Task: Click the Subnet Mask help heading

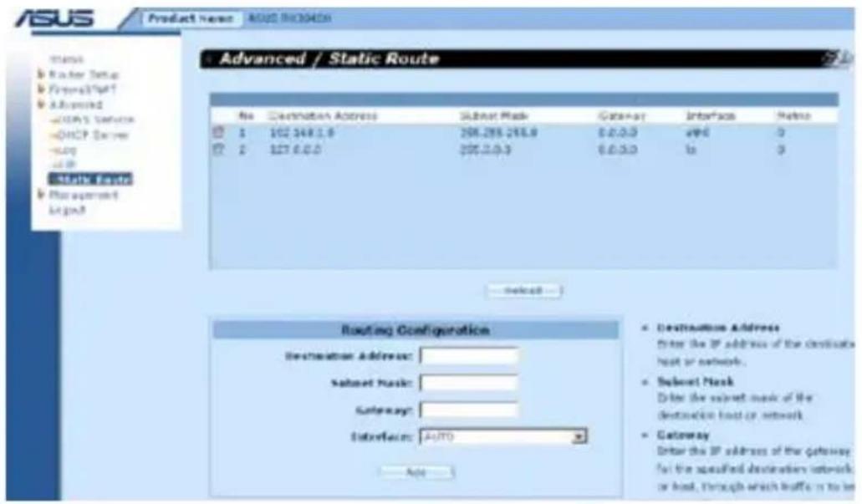Action: point(695,382)
